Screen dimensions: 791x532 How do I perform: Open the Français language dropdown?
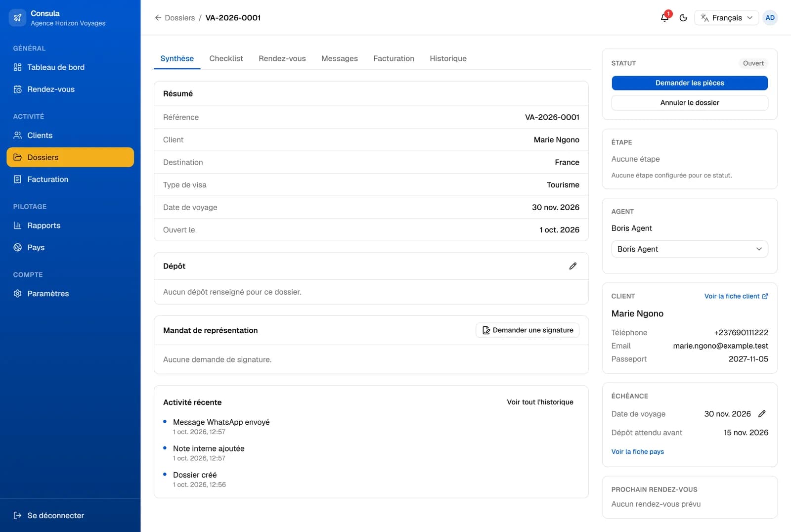726,18
